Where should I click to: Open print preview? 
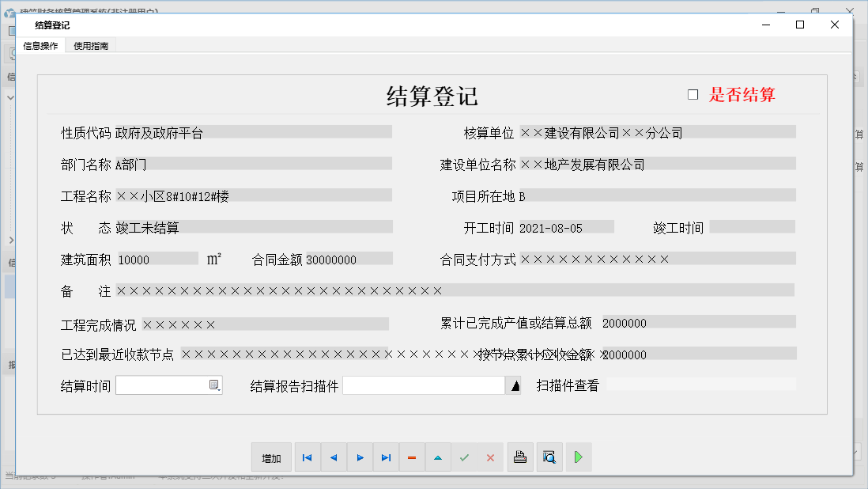coord(549,457)
